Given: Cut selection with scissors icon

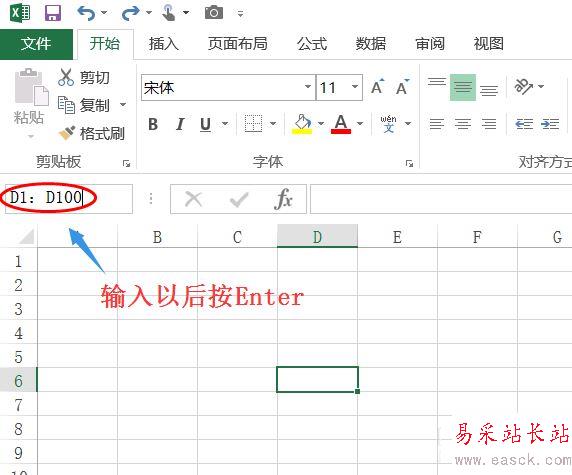Looking at the screenshot, I should (x=66, y=77).
